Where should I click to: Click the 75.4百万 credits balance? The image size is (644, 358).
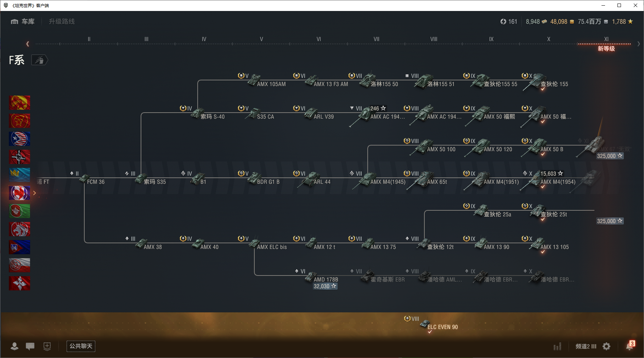tap(593, 22)
